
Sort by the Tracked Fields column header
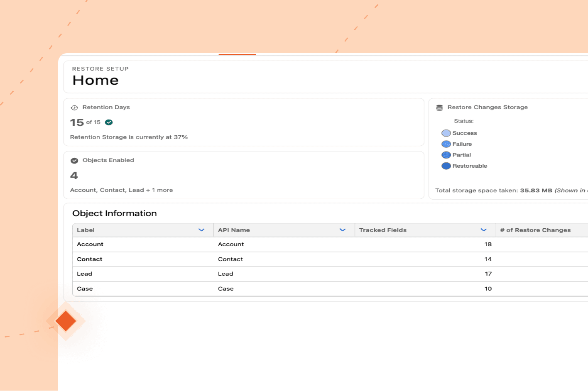pyautogui.click(x=425, y=230)
